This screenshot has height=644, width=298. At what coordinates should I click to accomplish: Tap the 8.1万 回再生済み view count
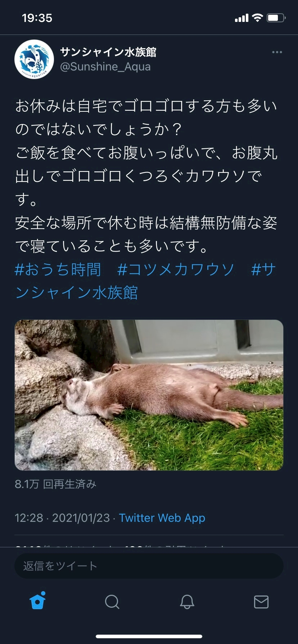coord(55,484)
